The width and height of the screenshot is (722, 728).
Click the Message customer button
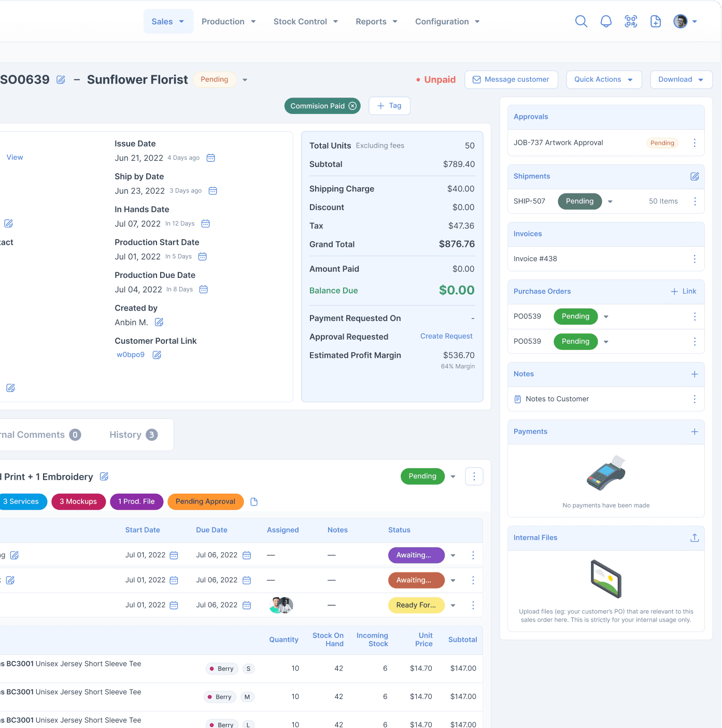(511, 79)
